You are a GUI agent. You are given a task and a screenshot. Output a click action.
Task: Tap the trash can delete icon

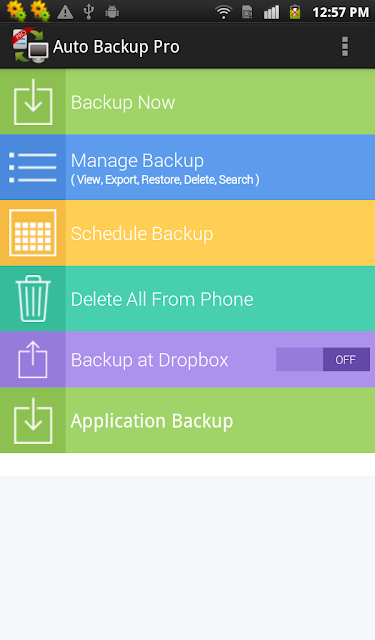[33, 298]
